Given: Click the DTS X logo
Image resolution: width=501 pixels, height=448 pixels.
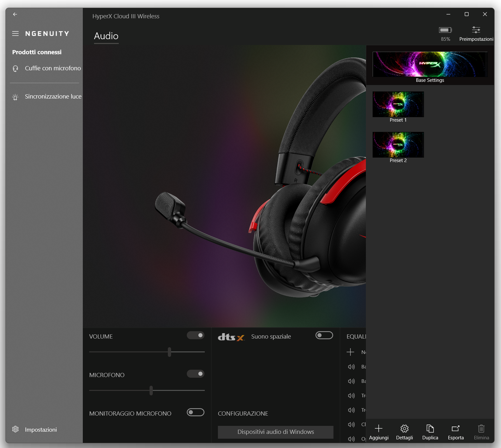Looking at the screenshot, I should (x=231, y=337).
